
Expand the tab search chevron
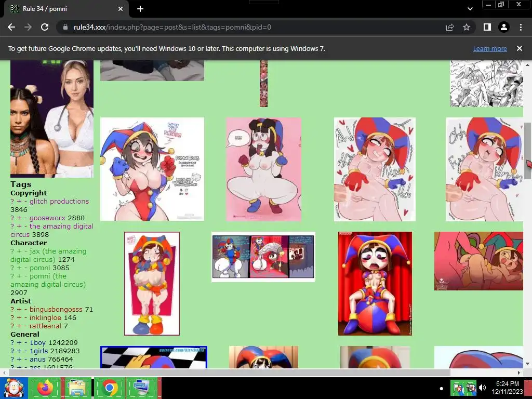pyautogui.click(x=470, y=9)
